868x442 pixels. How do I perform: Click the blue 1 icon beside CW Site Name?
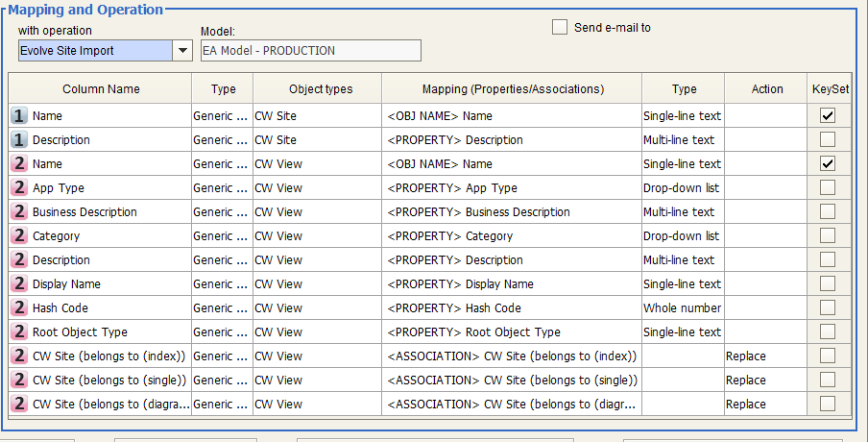click(x=19, y=115)
